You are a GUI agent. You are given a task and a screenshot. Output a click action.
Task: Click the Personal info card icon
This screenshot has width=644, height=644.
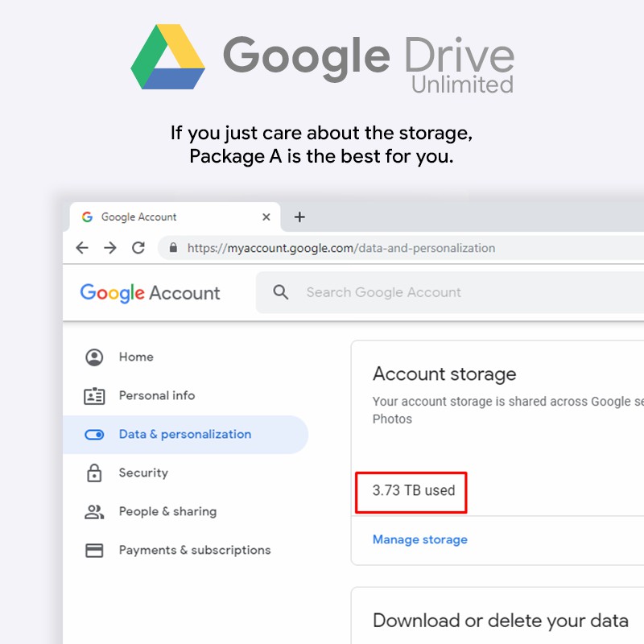(x=94, y=395)
